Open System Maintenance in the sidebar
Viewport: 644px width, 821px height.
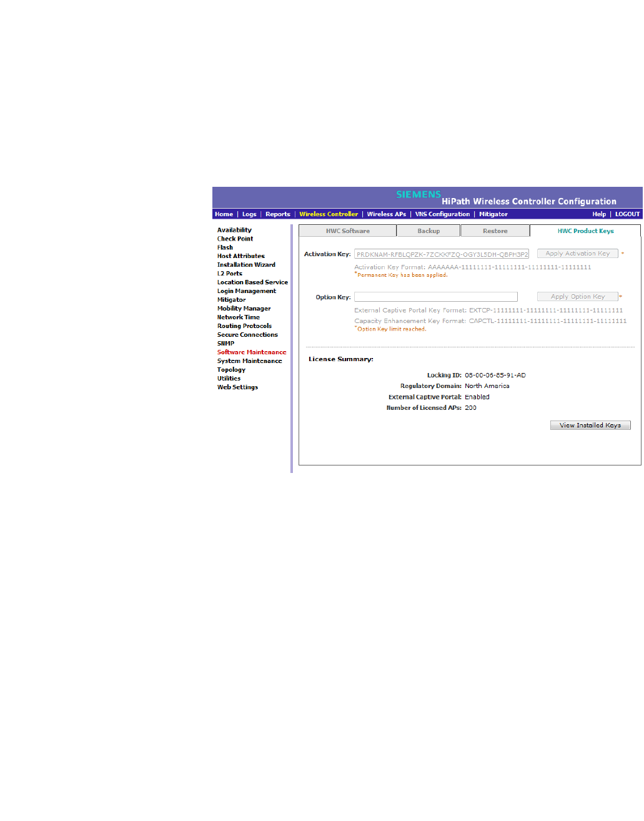(249, 361)
